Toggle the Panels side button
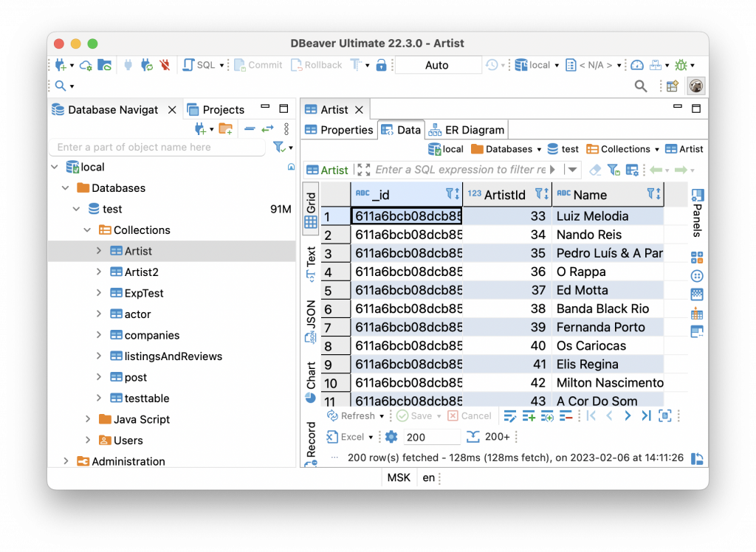The width and height of the screenshot is (756, 552). pos(697,213)
